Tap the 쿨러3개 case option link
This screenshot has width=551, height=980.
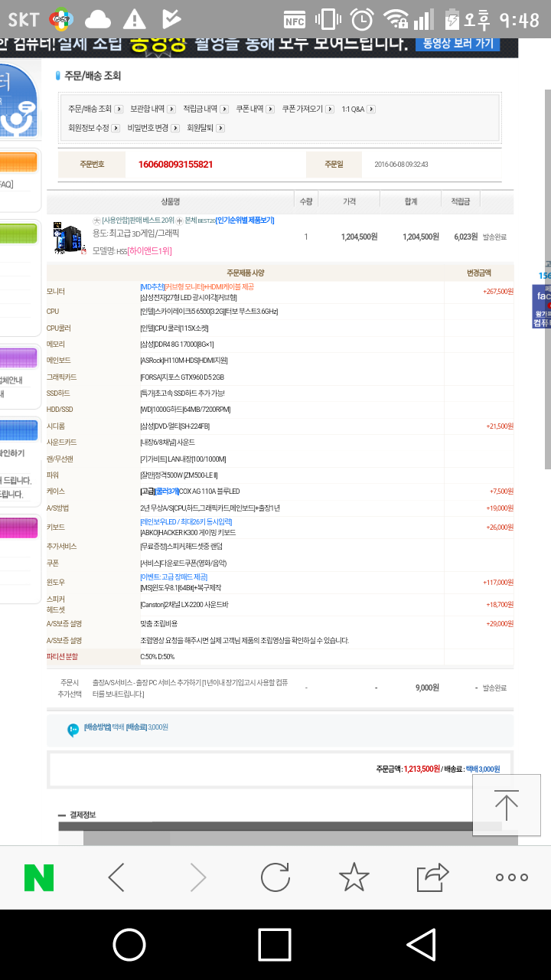(x=167, y=492)
